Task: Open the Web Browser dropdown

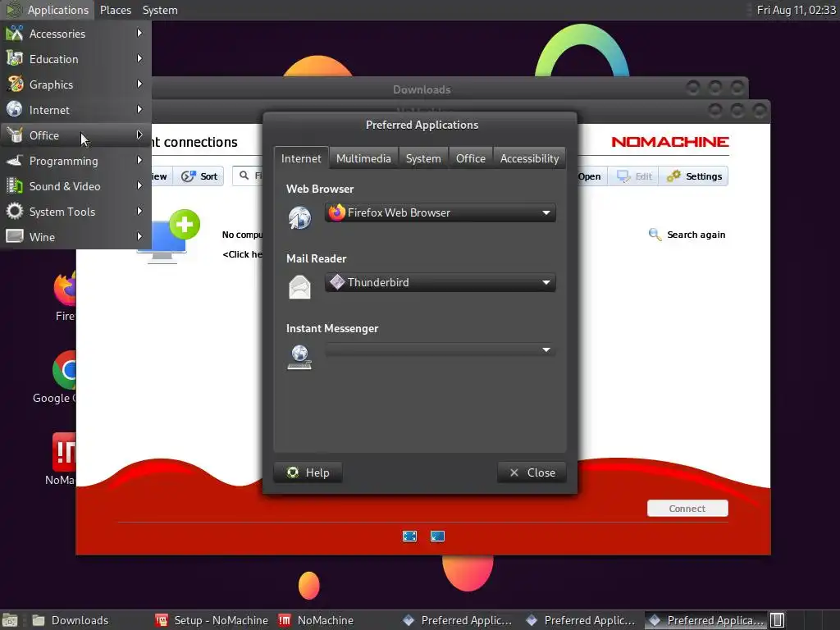Action: click(440, 212)
